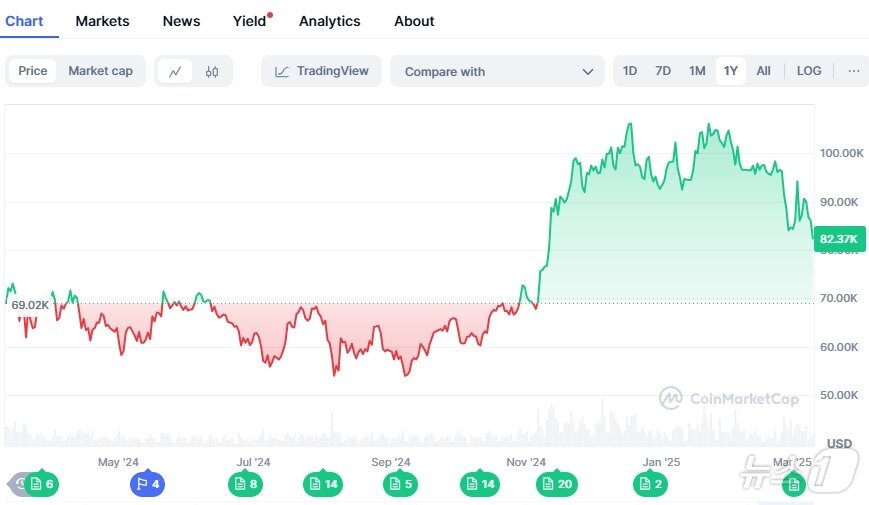This screenshot has height=505, width=869.
Task: Switch chart to Market cap
Action: tap(100, 71)
